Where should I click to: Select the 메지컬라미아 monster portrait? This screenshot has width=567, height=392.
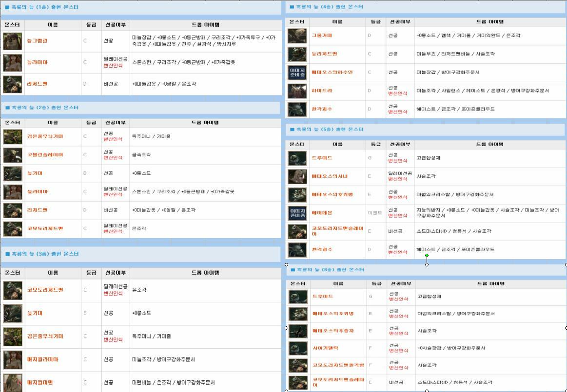(x=13, y=360)
